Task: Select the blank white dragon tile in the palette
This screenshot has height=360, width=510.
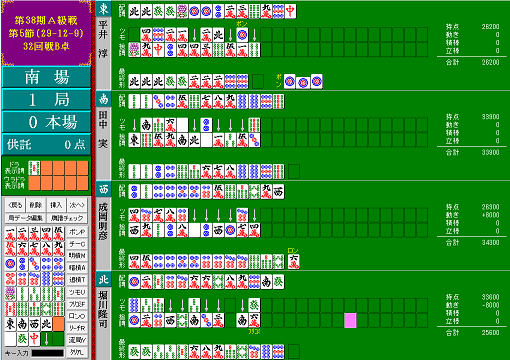Action: pyautogui.click(x=10, y=339)
